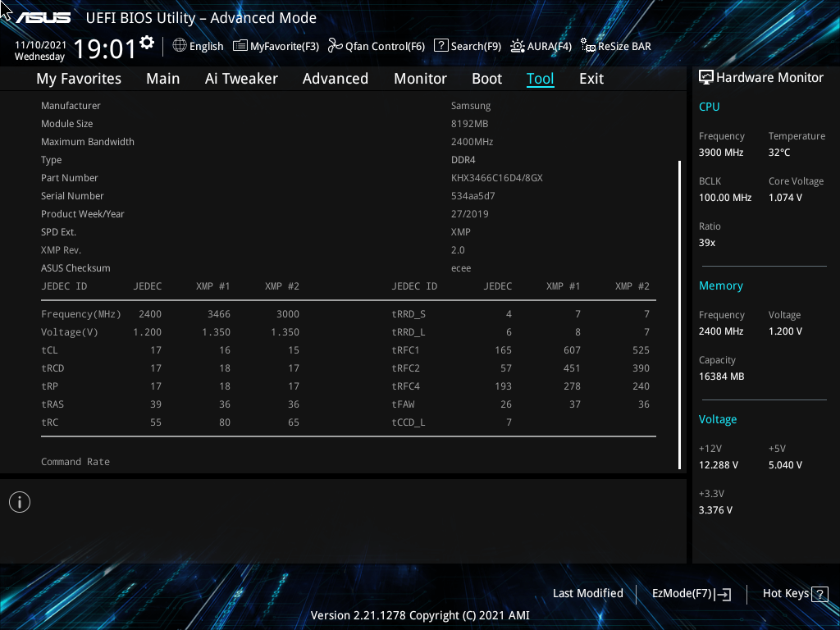840x630 pixels.
Task: Open Search(F9) question mark icon
Action: click(x=441, y=46)
